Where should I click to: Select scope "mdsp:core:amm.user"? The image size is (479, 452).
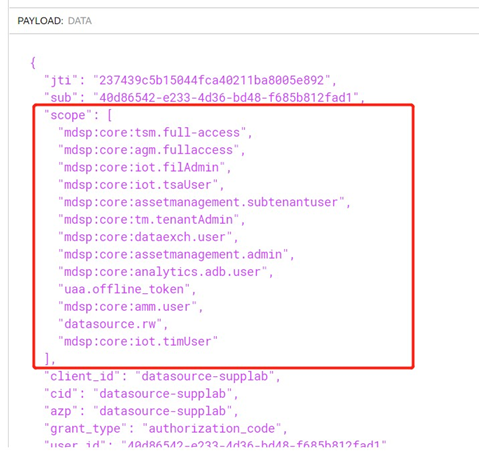click(x=131, y=307)
